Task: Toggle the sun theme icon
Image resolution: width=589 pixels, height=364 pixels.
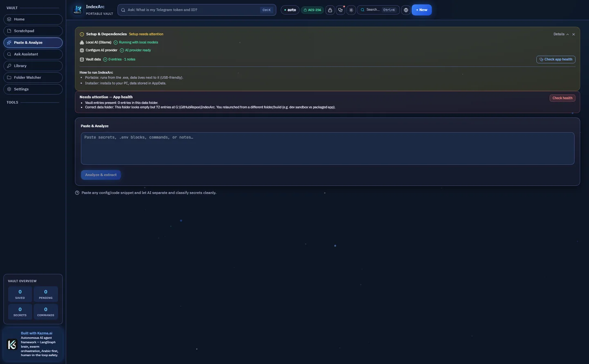Action: pyautogui.click(x=351, y=10)
